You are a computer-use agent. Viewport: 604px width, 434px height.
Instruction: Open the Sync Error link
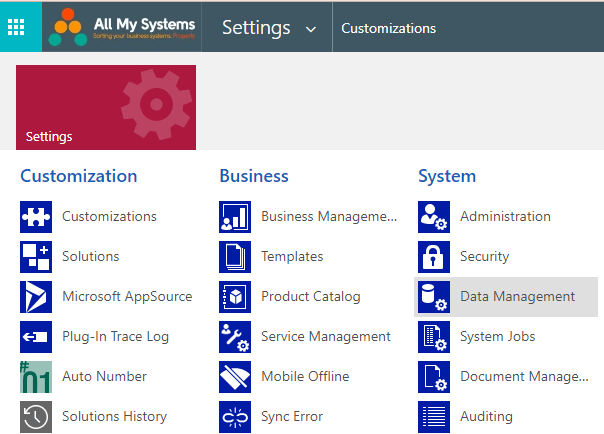click(x=292, y=416)
